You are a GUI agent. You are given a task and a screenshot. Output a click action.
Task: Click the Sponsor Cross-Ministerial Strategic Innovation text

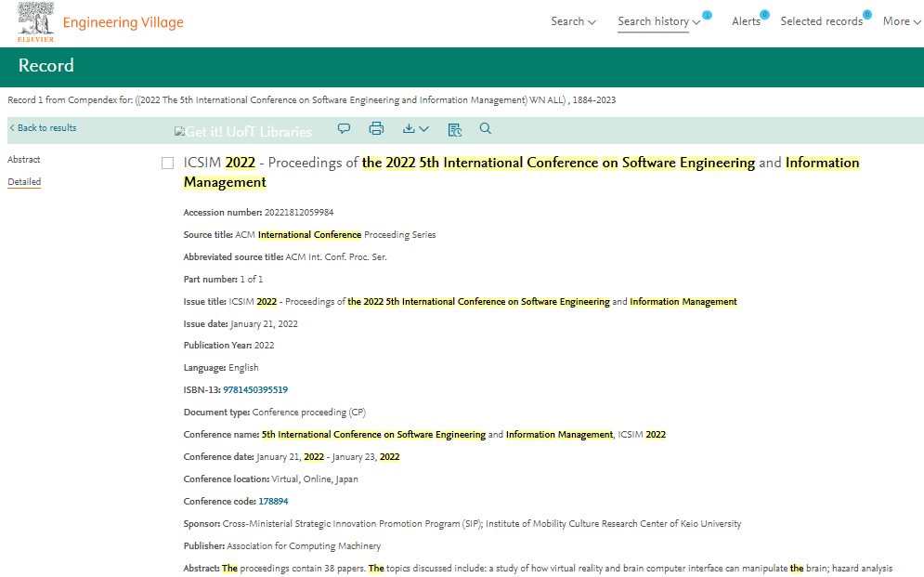(462, 524)
